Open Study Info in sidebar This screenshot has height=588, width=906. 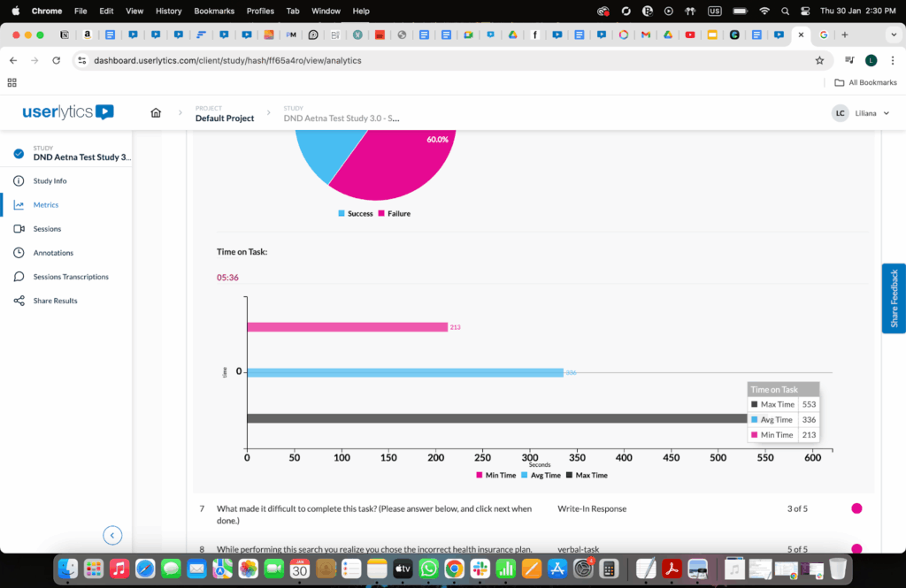50,180
